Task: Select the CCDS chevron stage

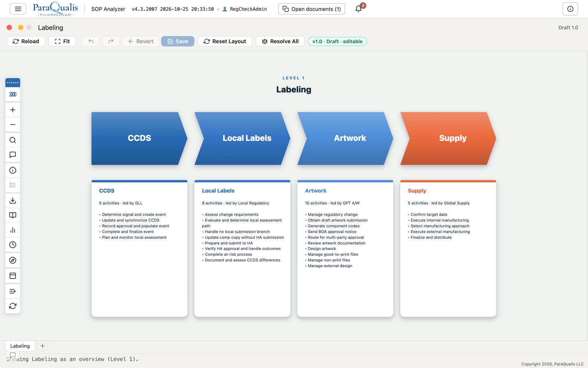Action: click(139, 138)
